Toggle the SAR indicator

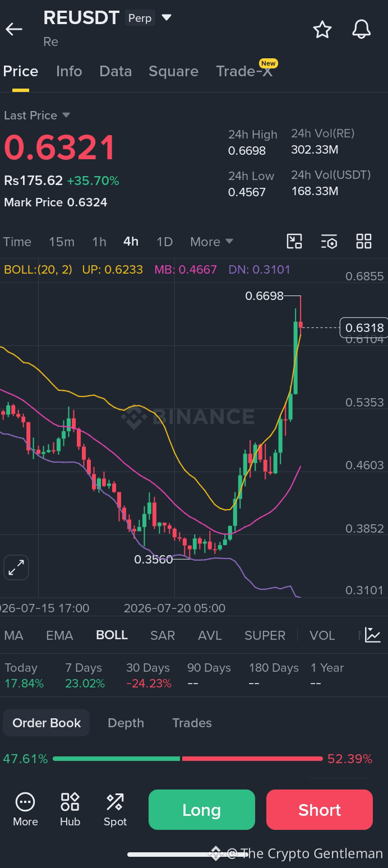(163, 635)
